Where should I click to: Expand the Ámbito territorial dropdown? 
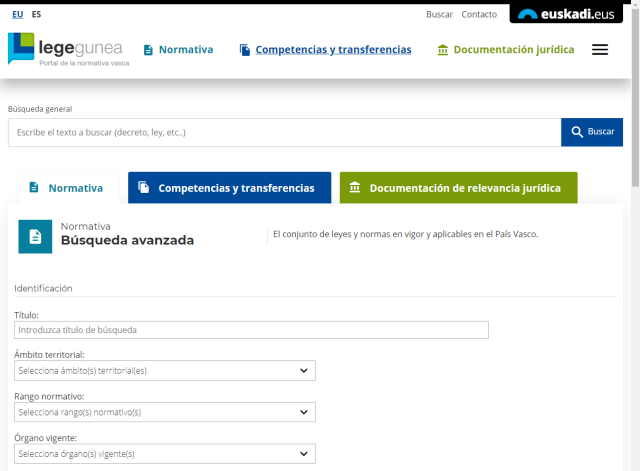165,371
